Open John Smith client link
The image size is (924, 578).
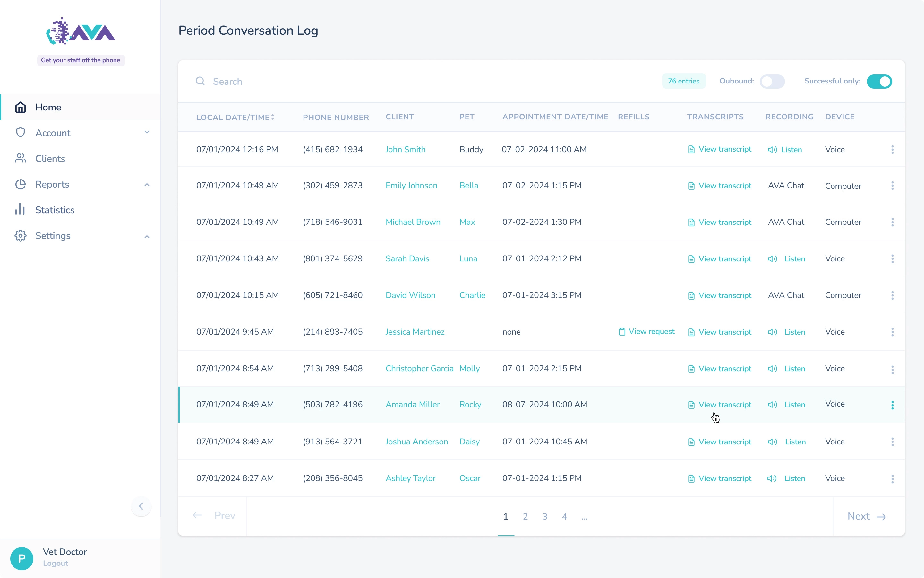pyautogui.click(x=405, y=149)
